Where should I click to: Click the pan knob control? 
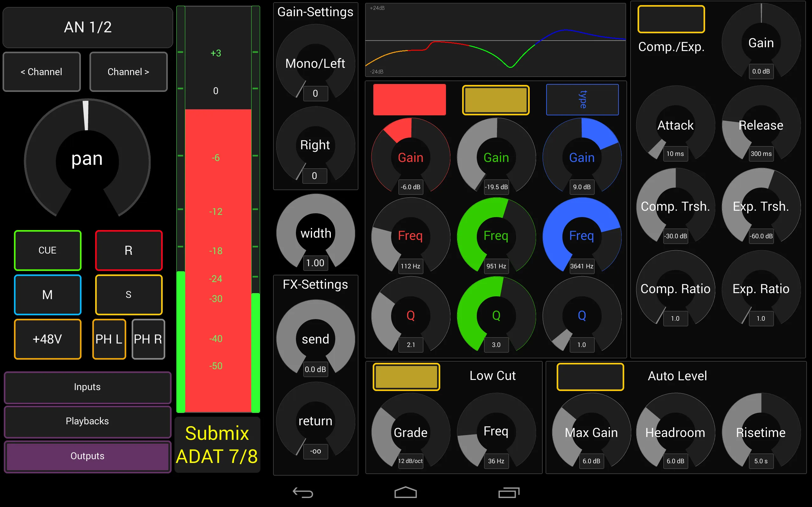point(86,160)
